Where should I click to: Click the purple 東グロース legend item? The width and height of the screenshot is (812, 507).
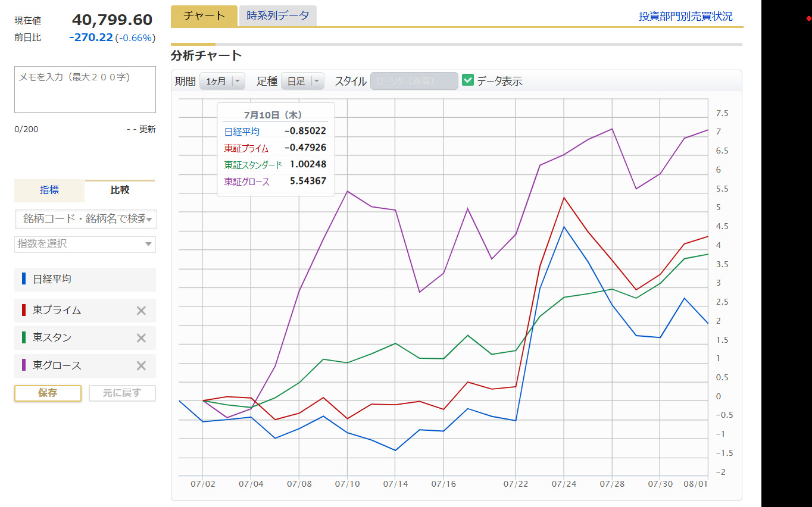[57, 365]
